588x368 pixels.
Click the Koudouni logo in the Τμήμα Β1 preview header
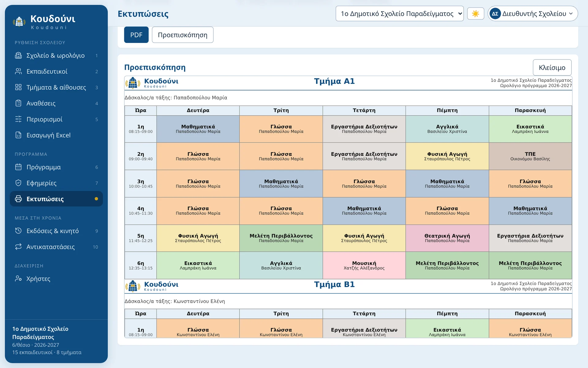pyautogui.click(x=152, y=286)
